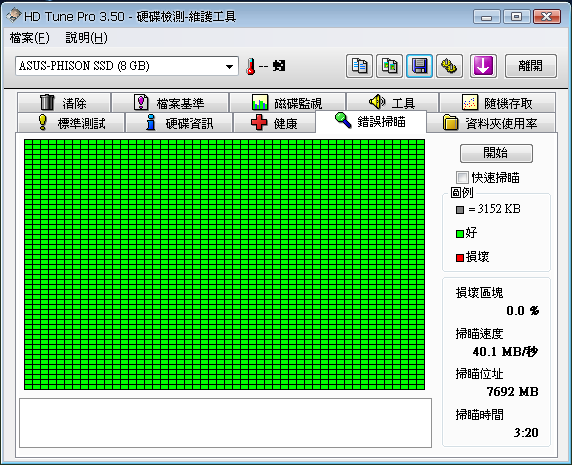572x465 pixels.
Task: Click the HD Tune app icon in title bar
Action: point(14,16)
